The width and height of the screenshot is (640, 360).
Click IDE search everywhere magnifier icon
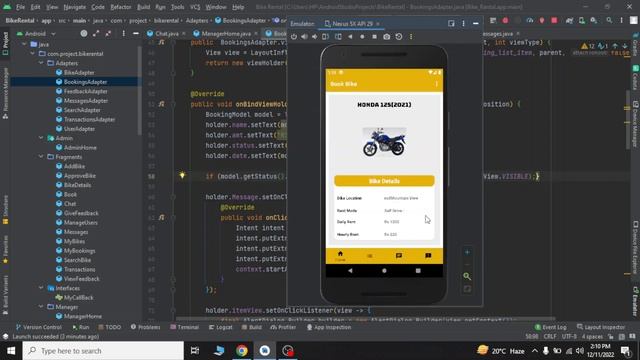click(609, 20)
